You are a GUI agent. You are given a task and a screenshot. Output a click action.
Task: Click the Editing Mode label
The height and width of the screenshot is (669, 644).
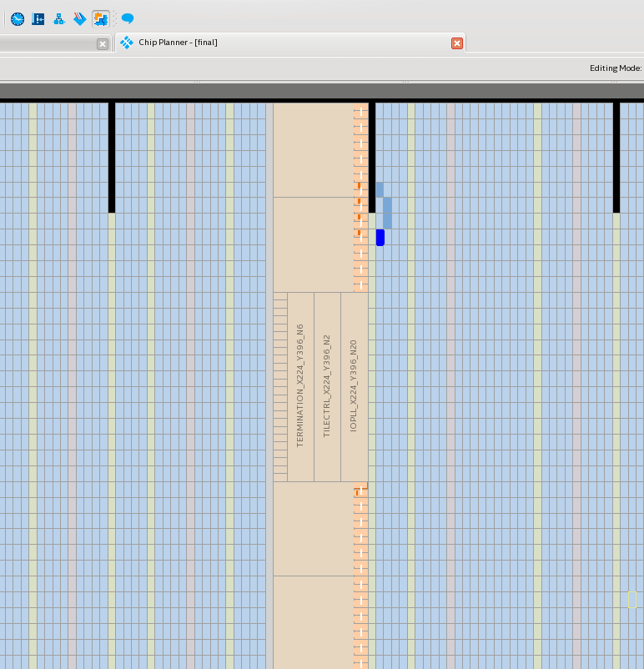615,68
